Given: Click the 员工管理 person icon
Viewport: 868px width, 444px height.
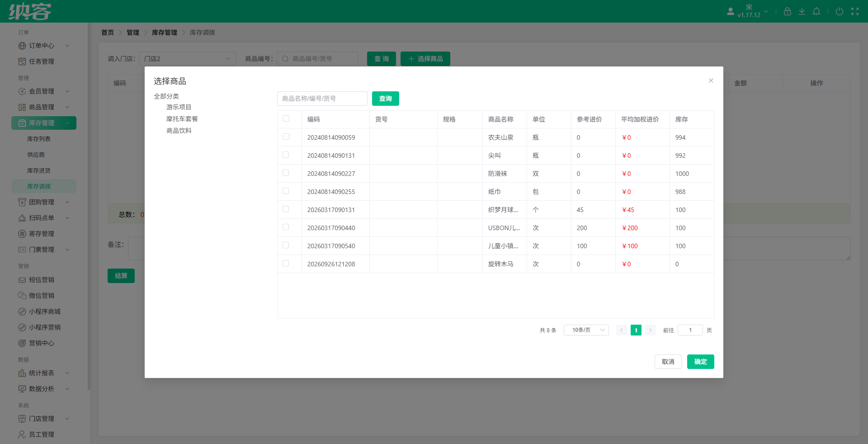Looking at the screenshot, I should [22, 435].
